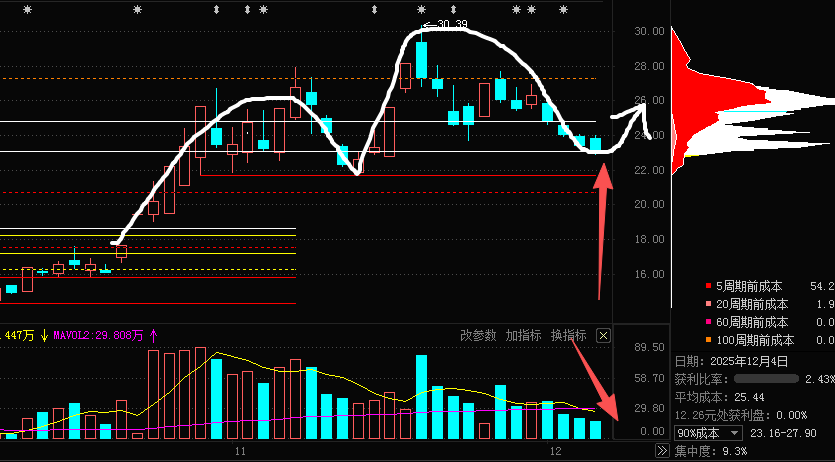
Task: Click the 0.00 volume axis label
Action: (x=653, y=431)
